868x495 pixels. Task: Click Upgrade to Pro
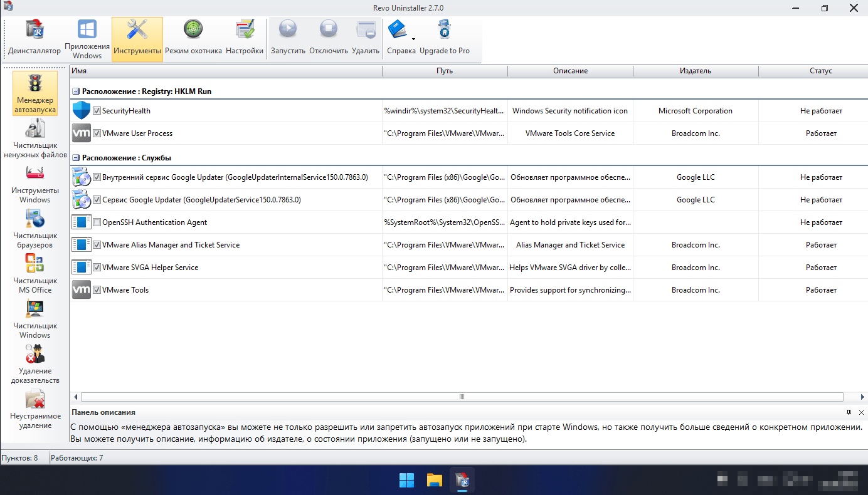point(444,39)
